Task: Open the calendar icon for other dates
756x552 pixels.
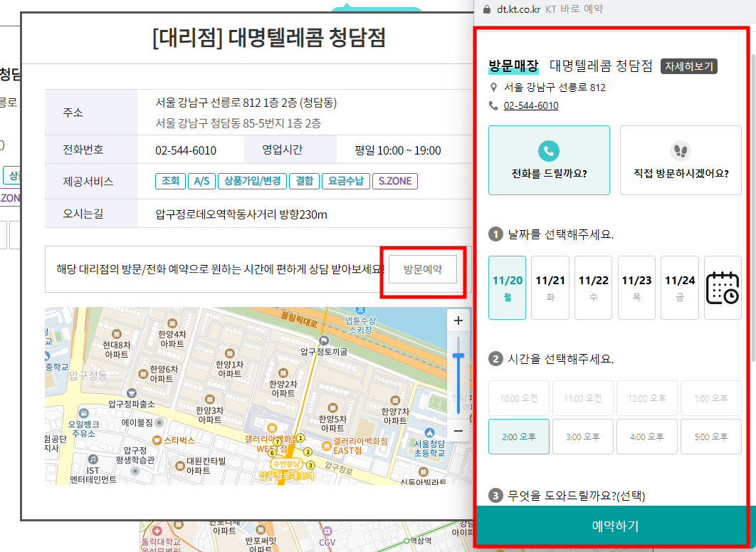Action: coord(723,287)
